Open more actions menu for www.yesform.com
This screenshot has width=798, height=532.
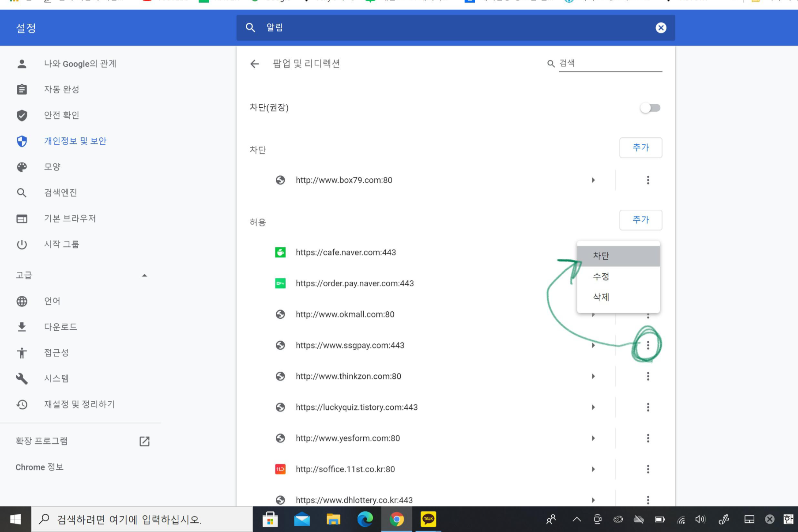tap(648, 438)
